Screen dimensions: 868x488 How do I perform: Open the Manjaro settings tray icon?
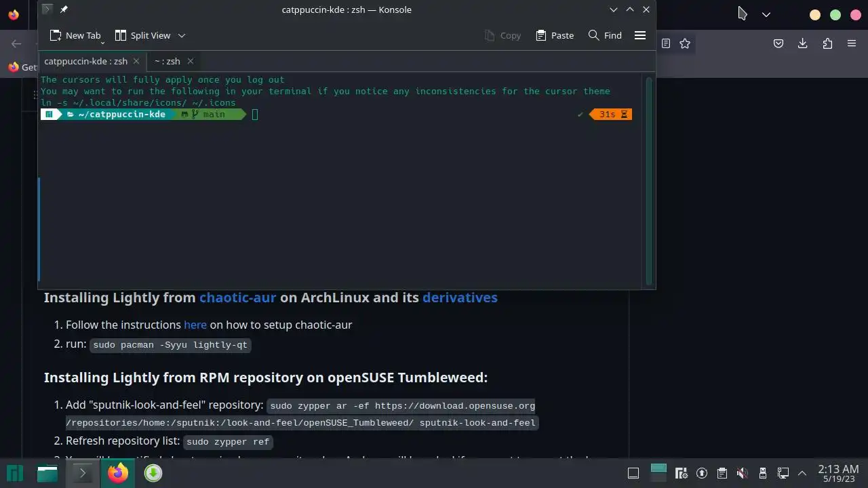point(682,473)
